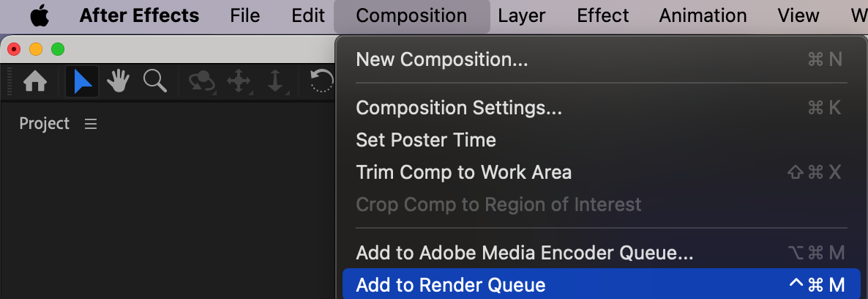Select the Pan camera tool

click(x=239, y=81)
